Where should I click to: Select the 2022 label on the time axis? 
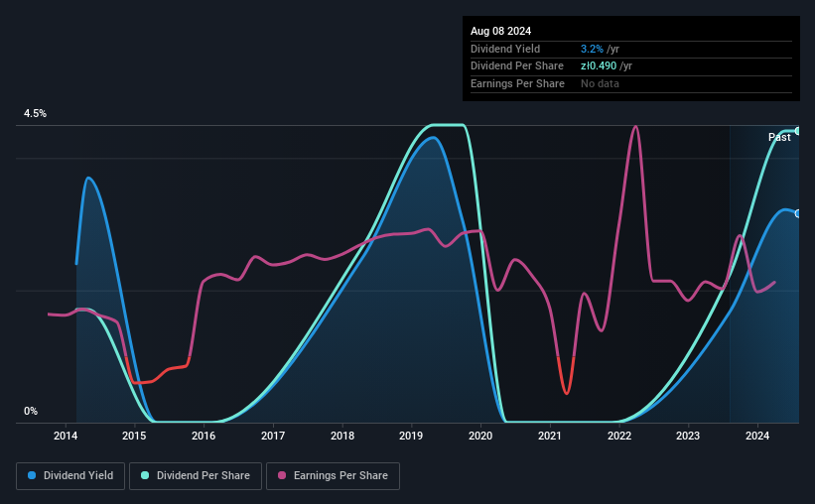(619, 436)
